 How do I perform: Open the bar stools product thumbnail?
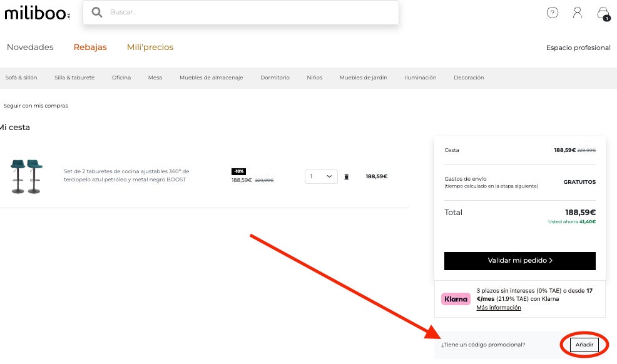pos(26,176)
